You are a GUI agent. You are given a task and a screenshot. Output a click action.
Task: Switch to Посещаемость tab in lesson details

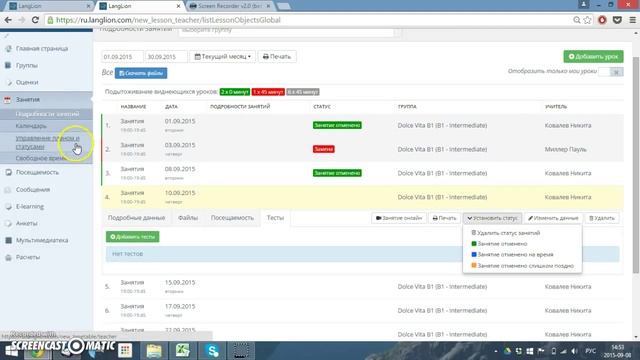232,218
